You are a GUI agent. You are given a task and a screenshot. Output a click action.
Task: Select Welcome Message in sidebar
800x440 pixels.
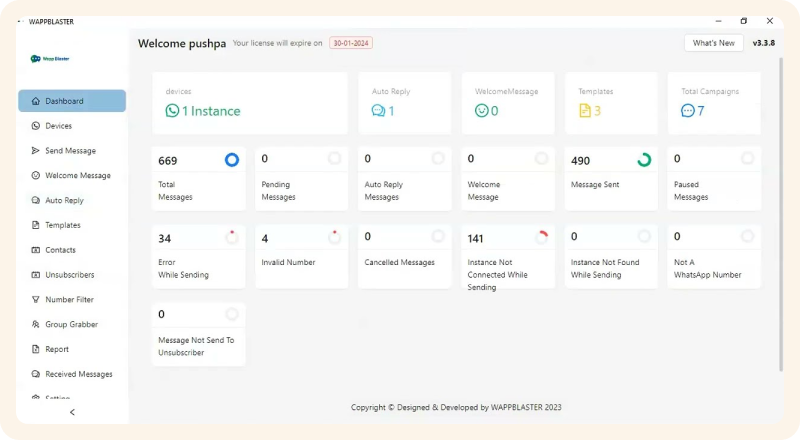[72, 176]
